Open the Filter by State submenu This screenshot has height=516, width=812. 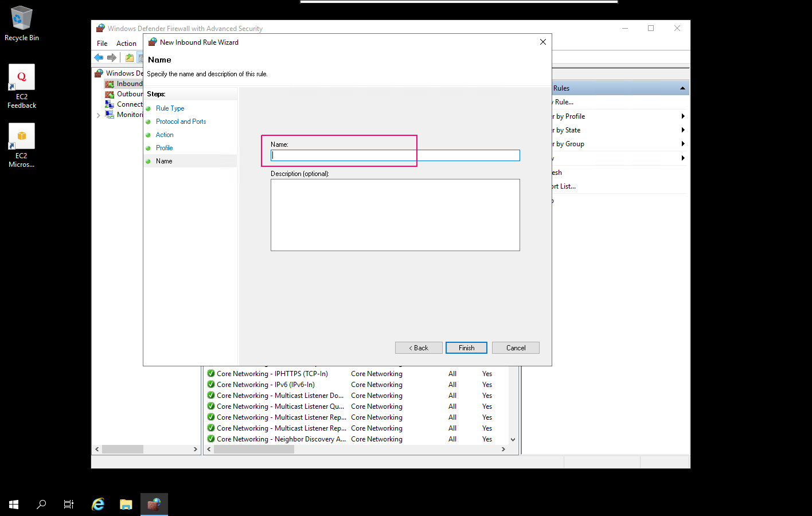[619, 130]
